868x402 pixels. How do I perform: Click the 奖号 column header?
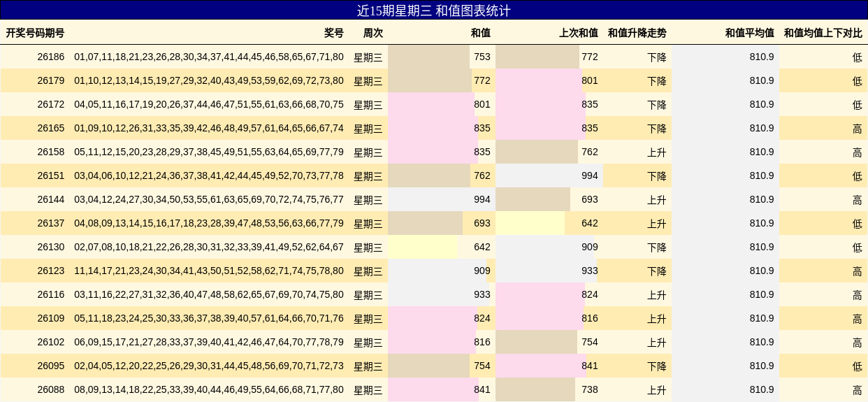[x=334, y=33]
